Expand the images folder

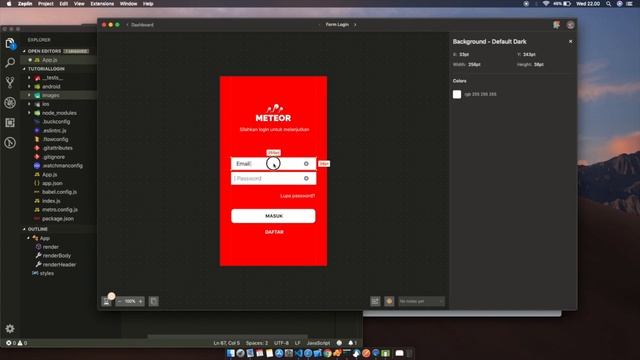[x=29, y=96]
